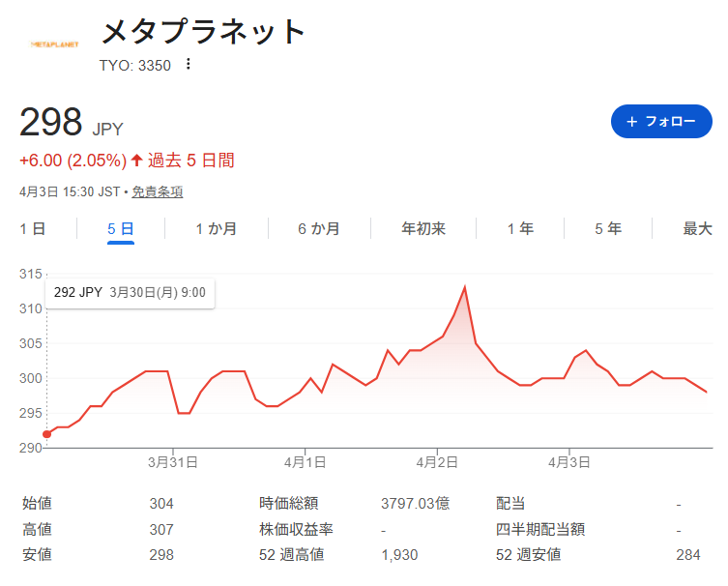
Task: Open the three-dot menu beside TYO: 3350
Action: [x=188, y=64]
